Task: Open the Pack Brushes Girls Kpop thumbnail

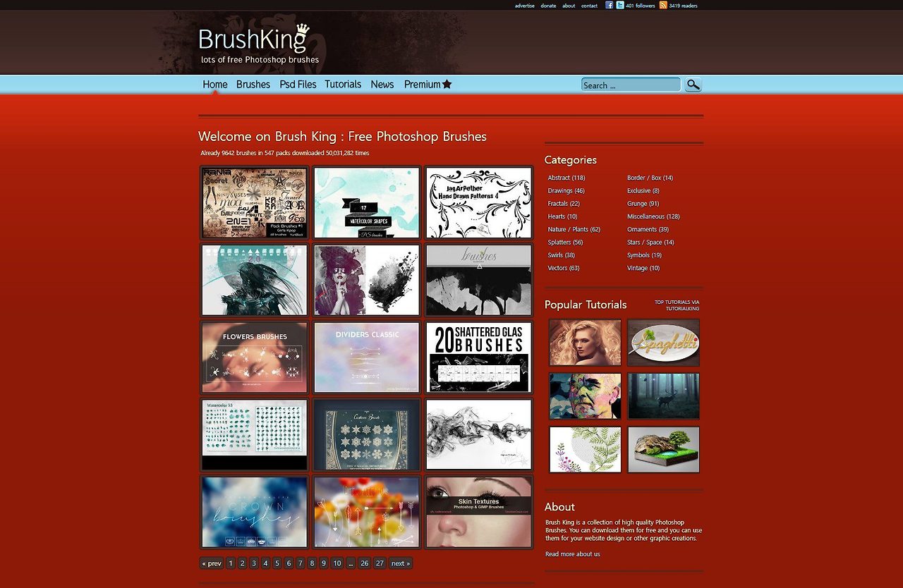Action: tap(255, 202)
